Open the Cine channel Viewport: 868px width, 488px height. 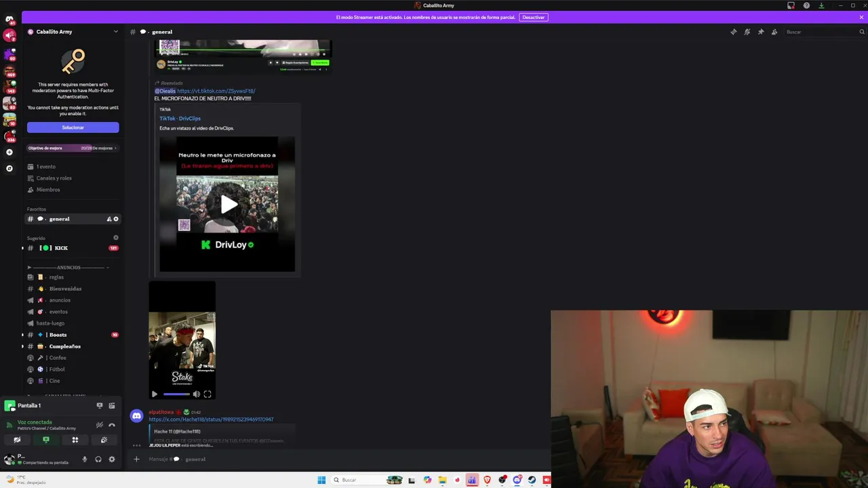pos(73,381)
